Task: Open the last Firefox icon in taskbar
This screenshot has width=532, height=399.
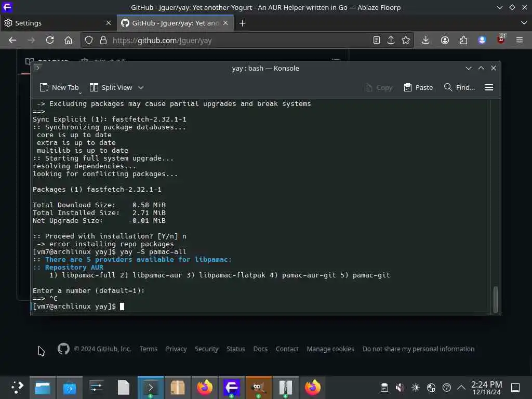Action: pos(312,388)
